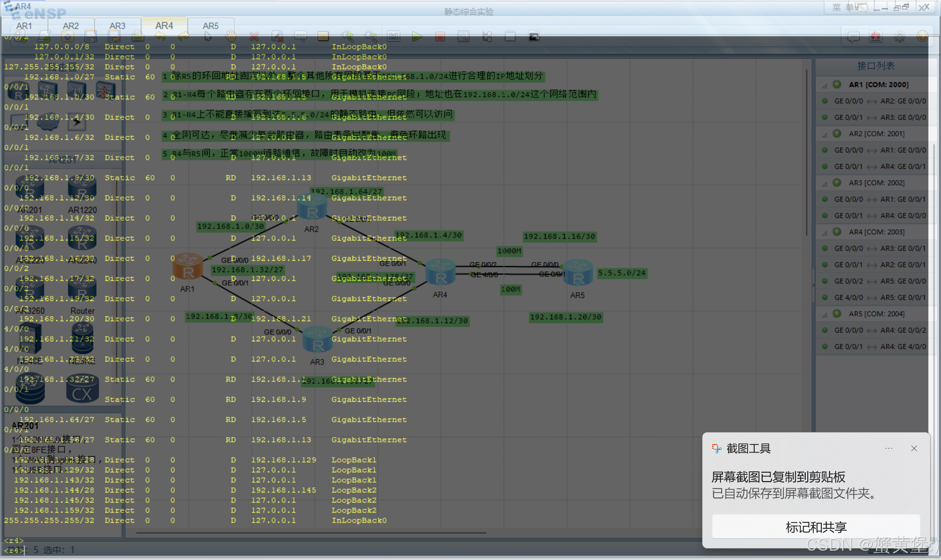Open the notification more options ellipsis

click(x=888, y=448)
